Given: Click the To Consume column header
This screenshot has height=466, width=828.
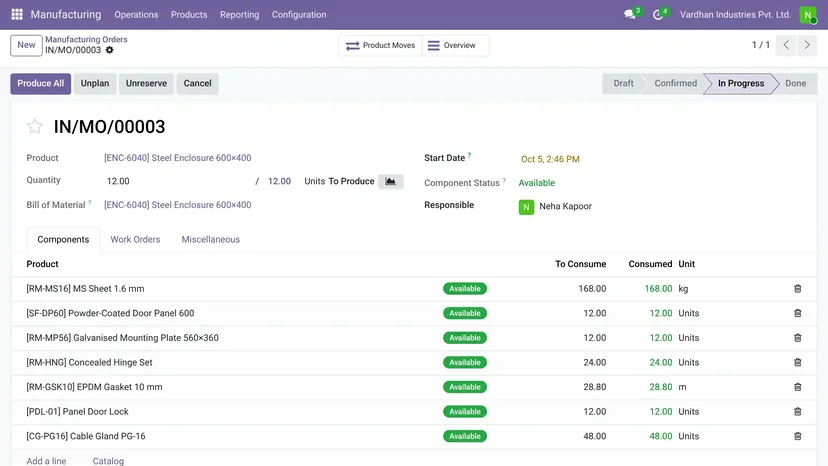Looking at the screenshot, I should 580,264.
